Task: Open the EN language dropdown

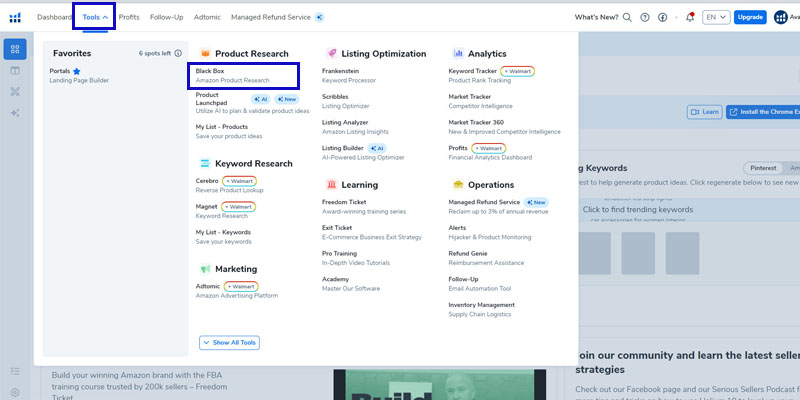Action: tap(716, 17)
